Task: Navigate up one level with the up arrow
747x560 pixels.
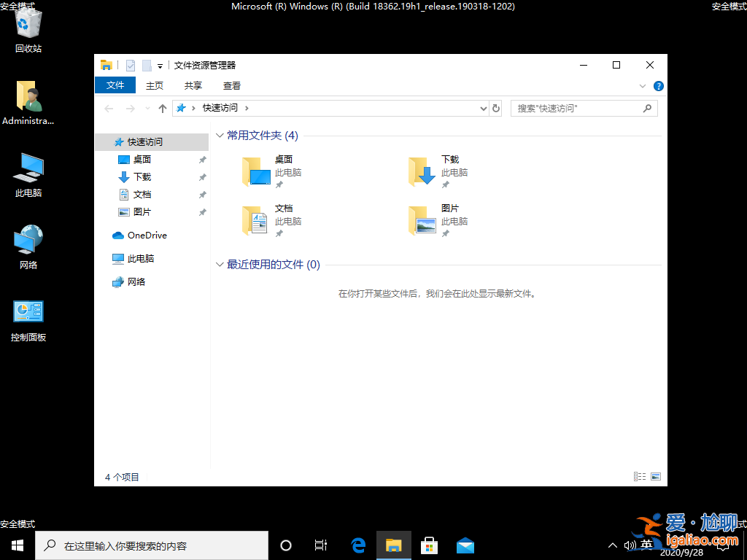Action: (x=162, y=108)
